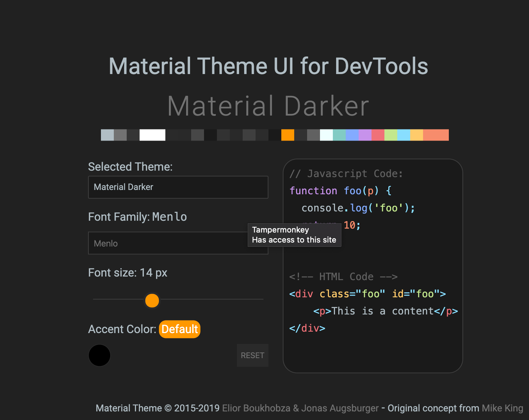
Task: Click the console.log('foo'); code line
Action: click(x=358, y=208)
